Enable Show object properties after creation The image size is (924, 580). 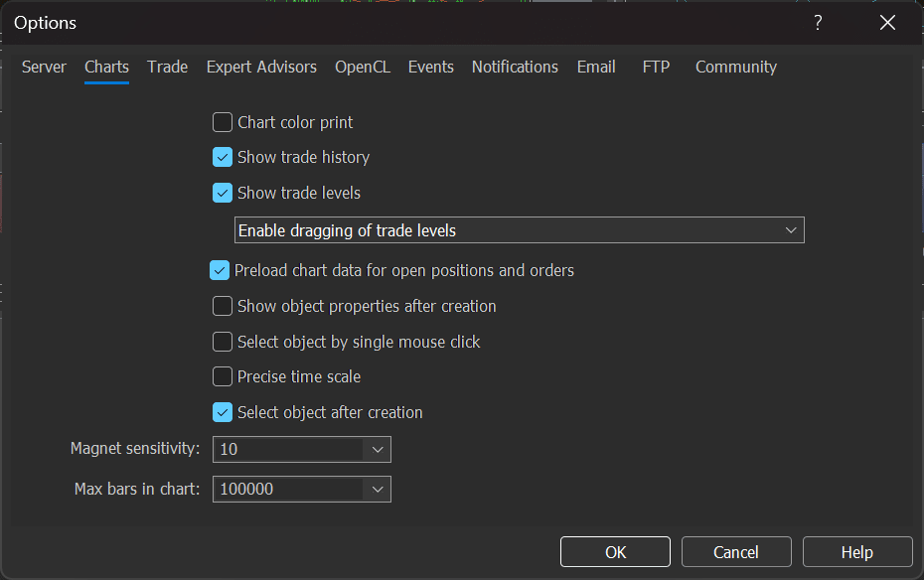223,306
